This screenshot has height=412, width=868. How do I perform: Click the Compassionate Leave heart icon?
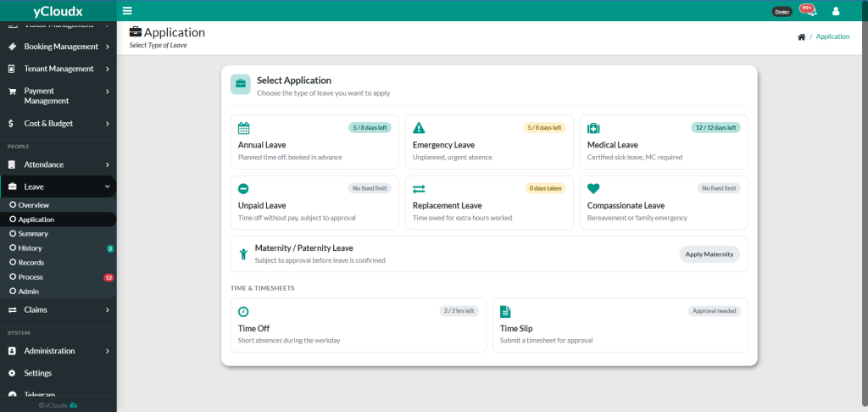(x=593, y=189)
